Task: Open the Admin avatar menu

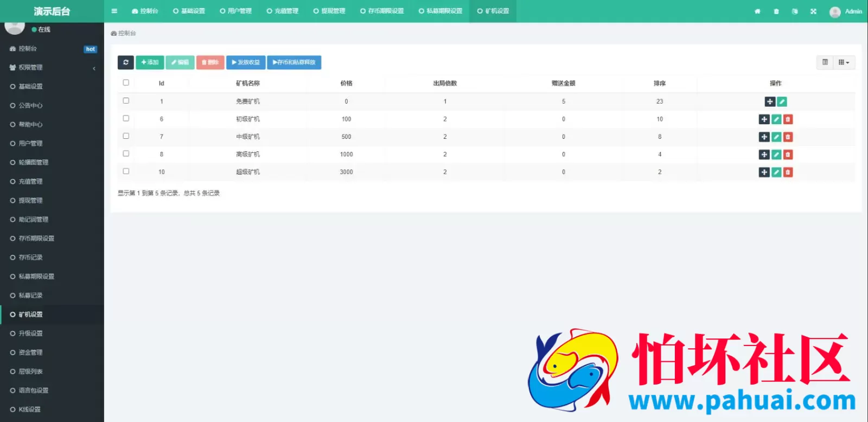Action: (845, 11)
